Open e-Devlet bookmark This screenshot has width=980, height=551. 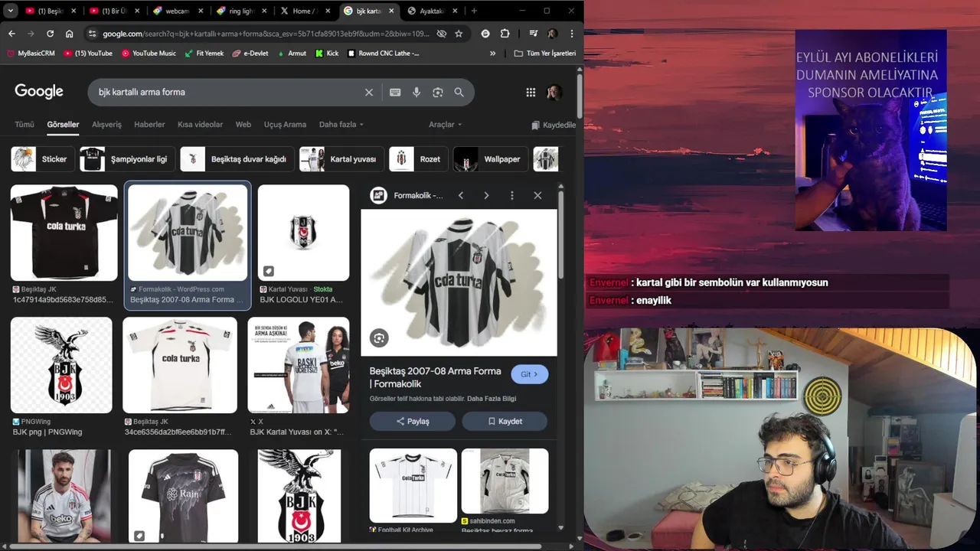tap(250, 54)
